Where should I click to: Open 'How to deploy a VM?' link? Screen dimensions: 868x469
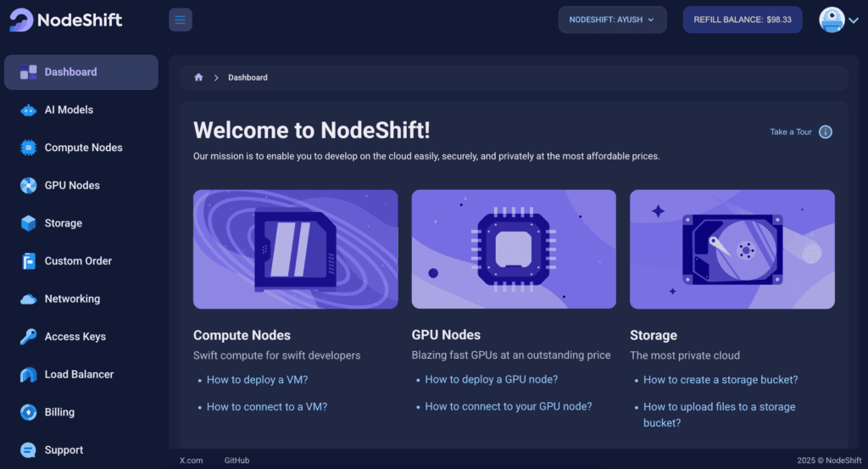(257, 380)
